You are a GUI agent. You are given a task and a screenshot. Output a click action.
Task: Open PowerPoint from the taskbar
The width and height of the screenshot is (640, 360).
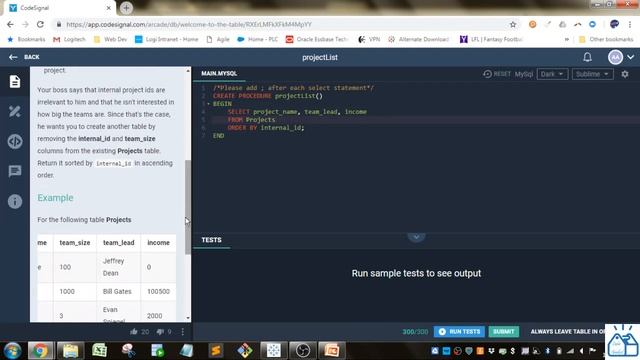(331, 351)
